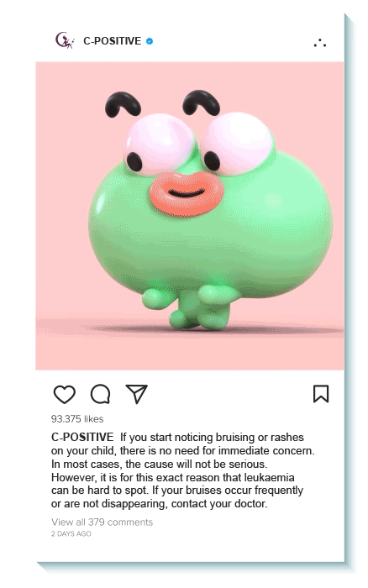Open the C-POSITIVE username in the post header
The image size is (368, 588).
[x=112, y=41]
